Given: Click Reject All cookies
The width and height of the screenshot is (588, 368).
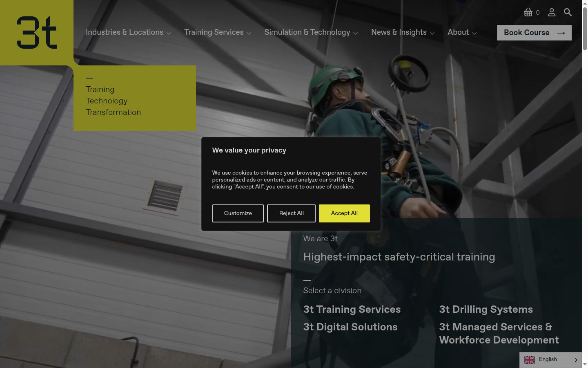Looking at the screenshot, I should pos(291,213).
